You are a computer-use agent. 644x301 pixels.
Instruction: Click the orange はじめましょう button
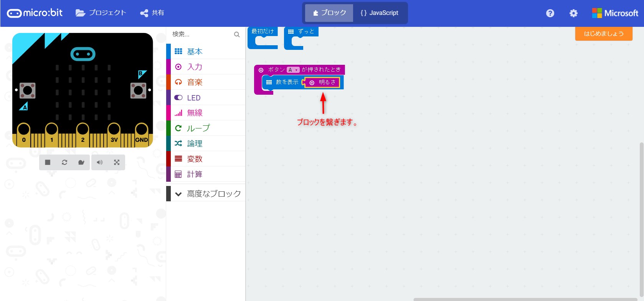click(x=603, y=34)
